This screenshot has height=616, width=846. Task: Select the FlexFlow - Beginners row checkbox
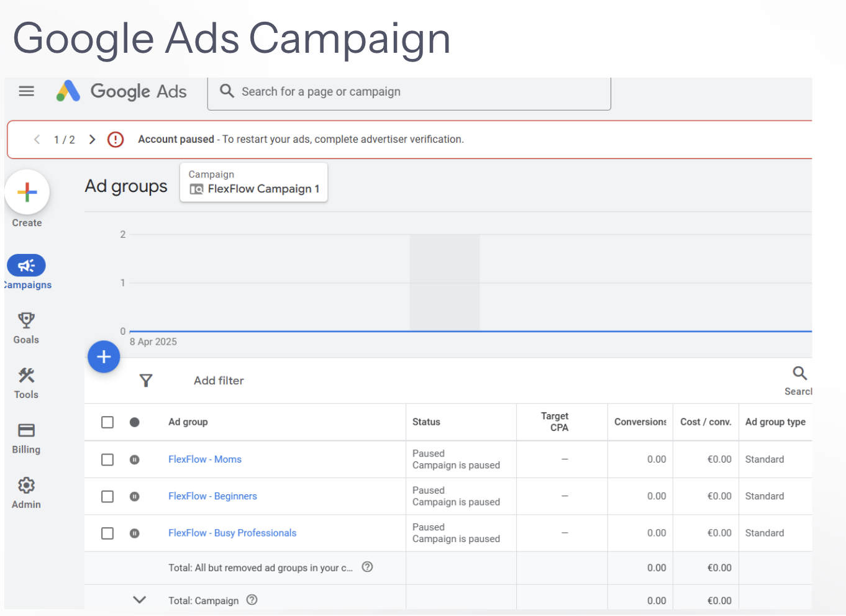coord(107,496)
